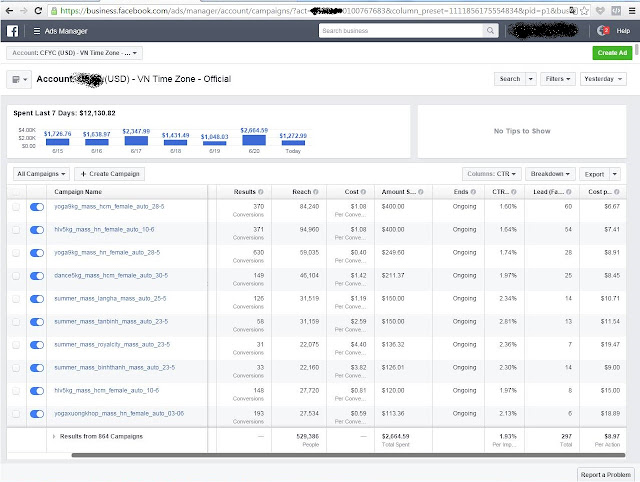The width and height of the screenshot is (640, 482).
Task: Check the select-all campaigns checkbox
Action: pos(16,192)
